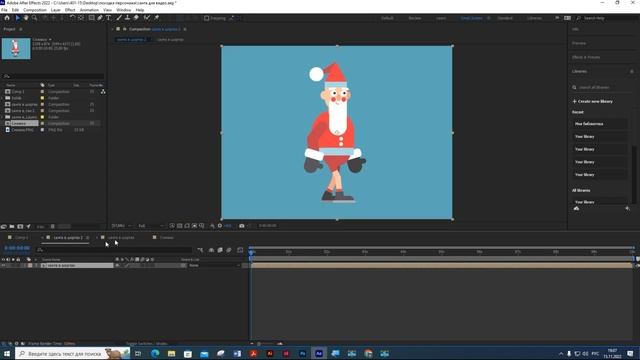640x360 pixels.
Task: Click the blue current time display in timeline
Action: pyautogui.click(x=17, y=248)
